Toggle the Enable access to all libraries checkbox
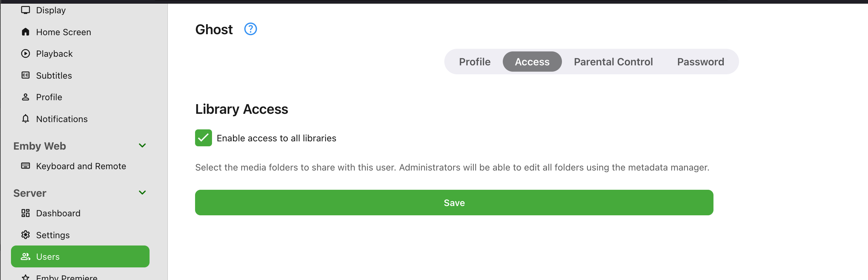Viewport: 868px width, 280px height. (x=203, y=138)
